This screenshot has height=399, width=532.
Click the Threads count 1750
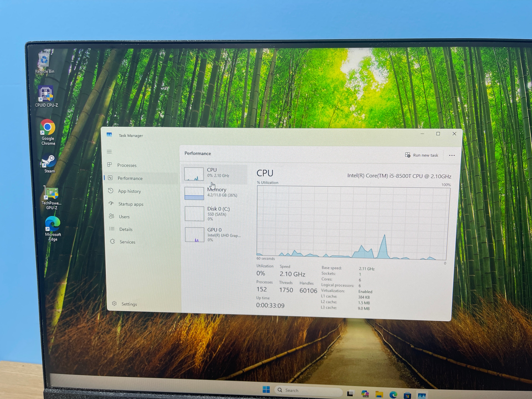pyautogui.click(x=286, y=290)
